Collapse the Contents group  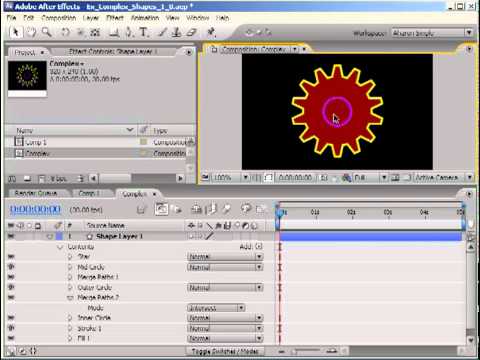coord(60,247)
